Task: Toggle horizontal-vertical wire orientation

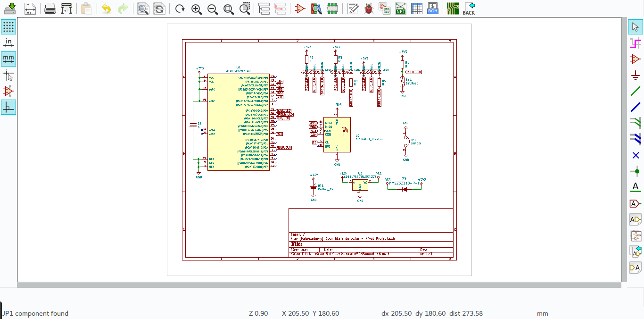Action: click(x=8, y=107)
